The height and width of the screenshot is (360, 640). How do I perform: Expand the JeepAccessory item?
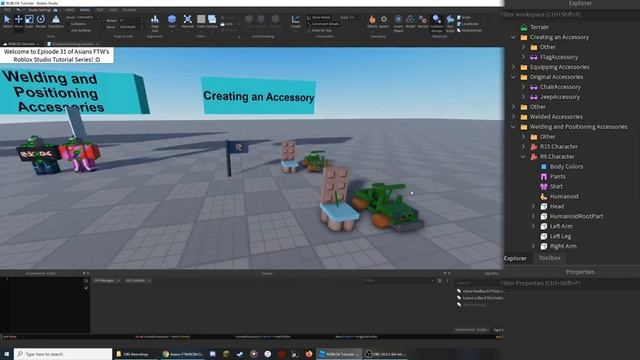pyautogui.click(x=523, y=97)
